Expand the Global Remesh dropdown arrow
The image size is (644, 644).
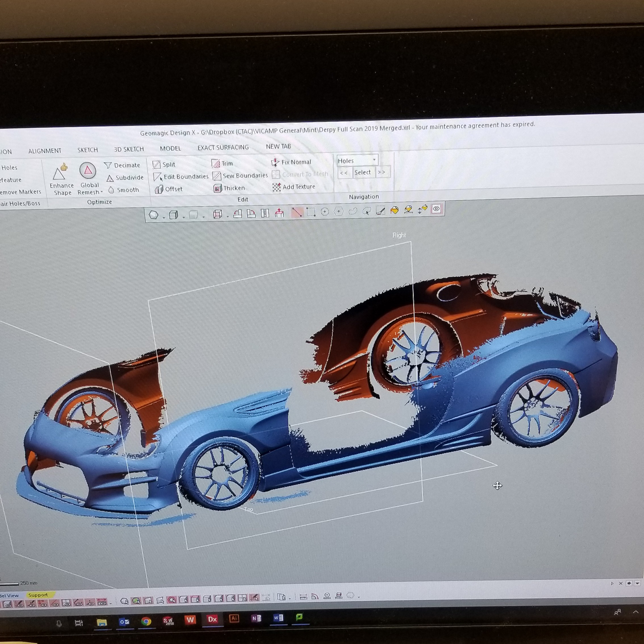click(x=102, y=192)
